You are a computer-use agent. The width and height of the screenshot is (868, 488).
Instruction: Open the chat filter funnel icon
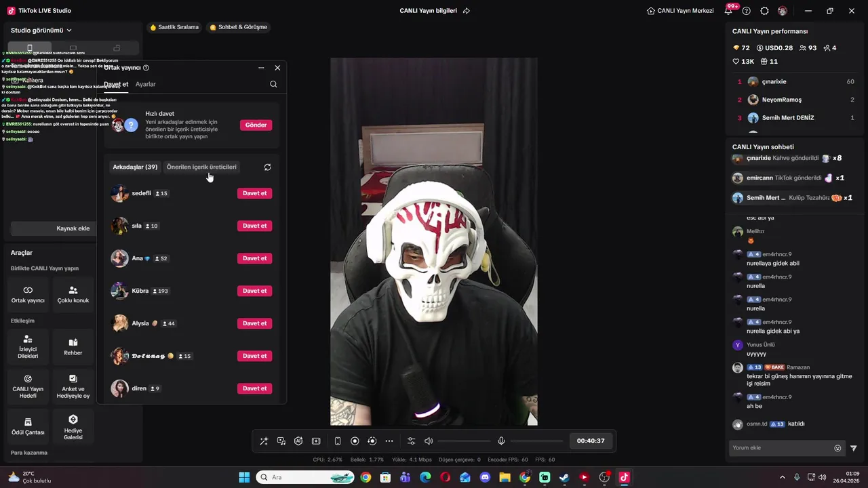pos(854,448)
